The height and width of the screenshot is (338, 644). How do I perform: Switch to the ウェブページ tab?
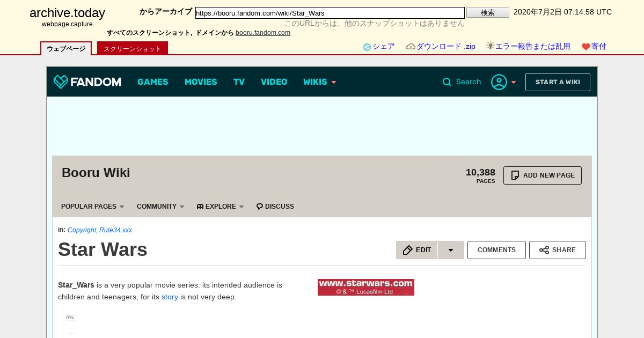point(66,48)
